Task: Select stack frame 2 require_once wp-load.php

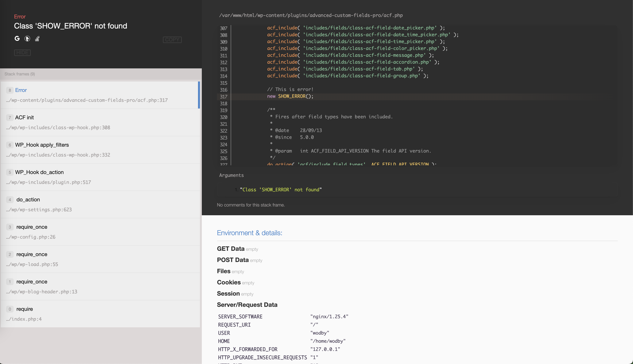Action: click(100, 259)
